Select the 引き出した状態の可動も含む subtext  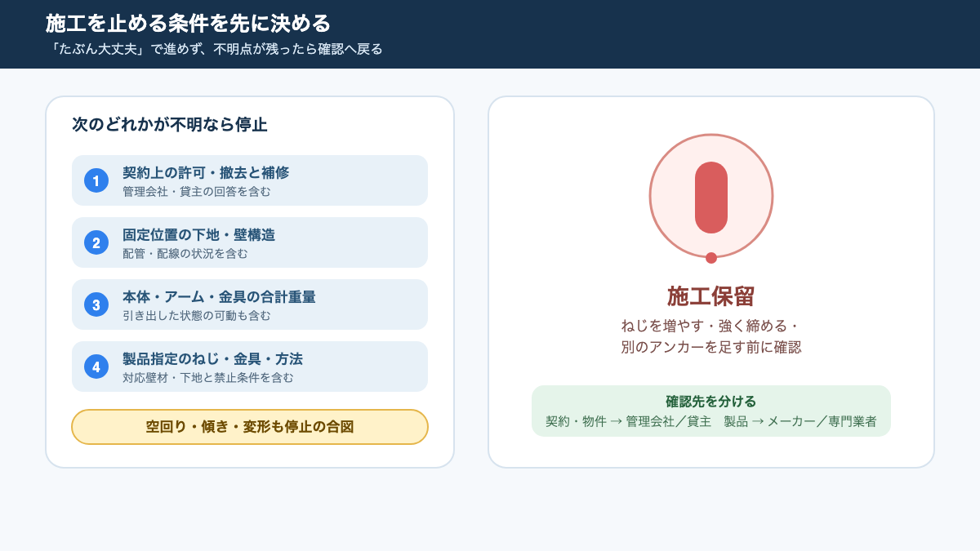196,316
